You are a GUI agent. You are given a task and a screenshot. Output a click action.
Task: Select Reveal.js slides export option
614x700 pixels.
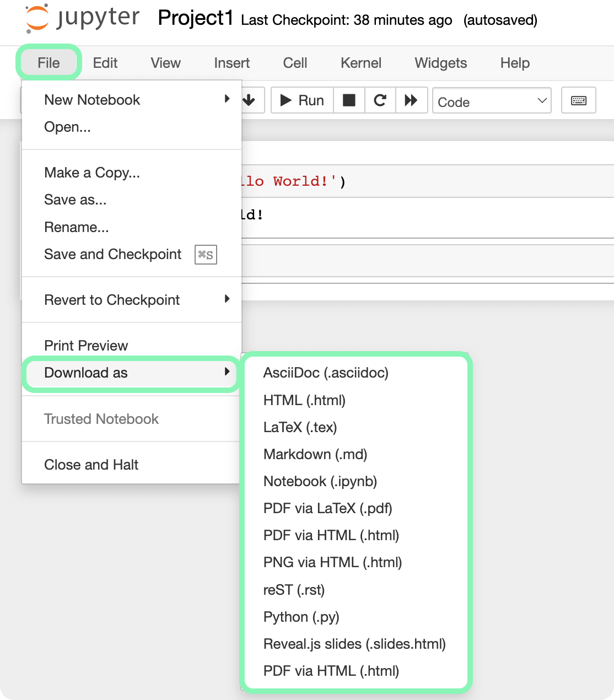click(354, 644)
